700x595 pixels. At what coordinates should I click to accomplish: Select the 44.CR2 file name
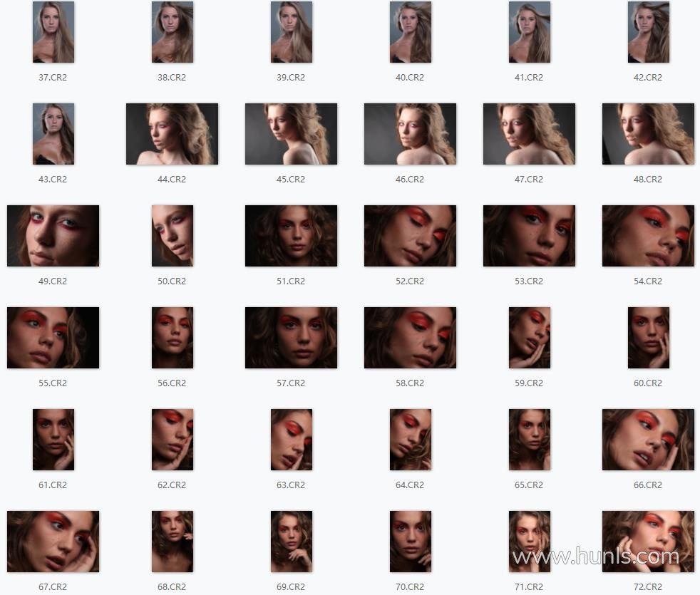point(172,180)
